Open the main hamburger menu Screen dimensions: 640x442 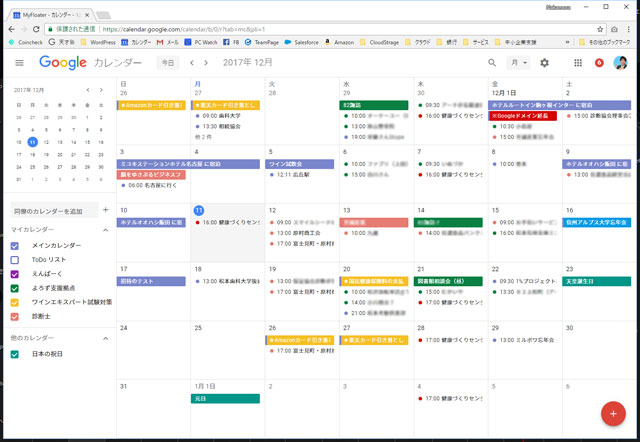point(19,63)
